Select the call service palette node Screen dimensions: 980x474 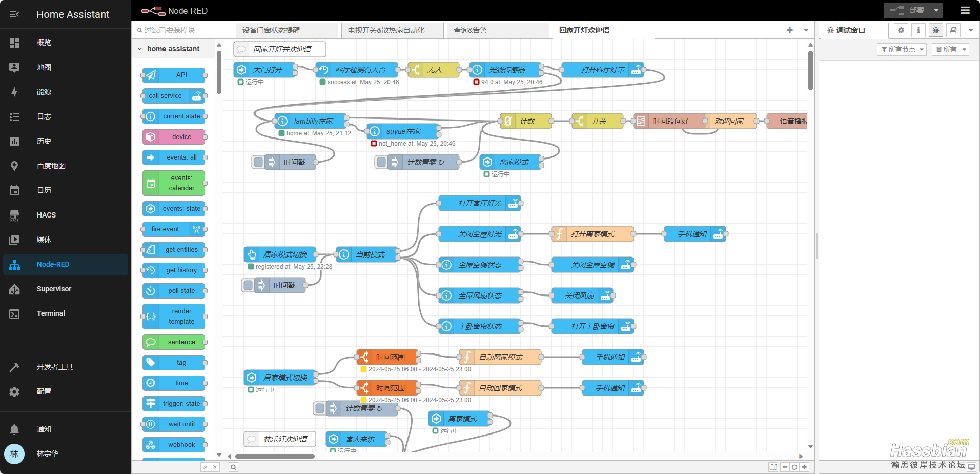174,95
